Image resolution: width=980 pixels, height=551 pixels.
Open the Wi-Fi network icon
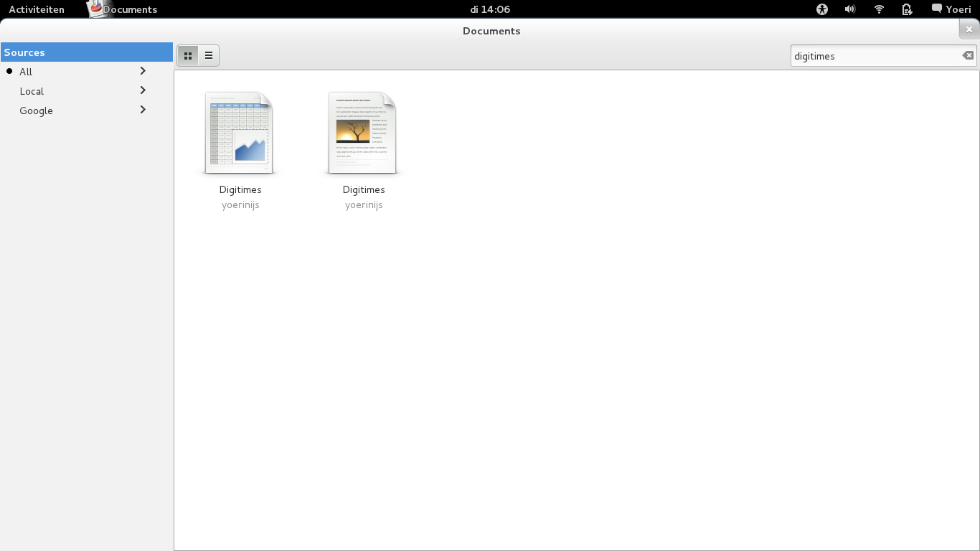pyautogui.click(x=879, y=9)
